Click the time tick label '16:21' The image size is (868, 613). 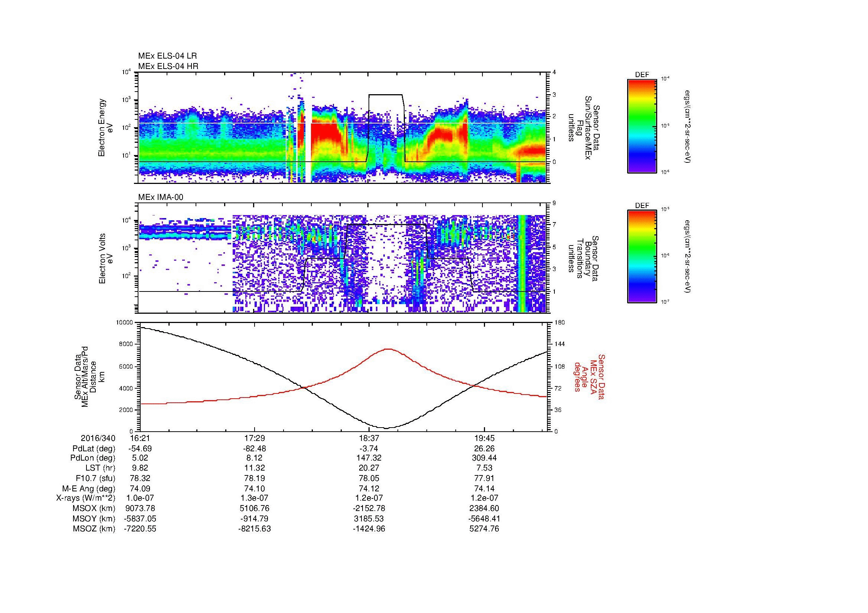point(140,438)
